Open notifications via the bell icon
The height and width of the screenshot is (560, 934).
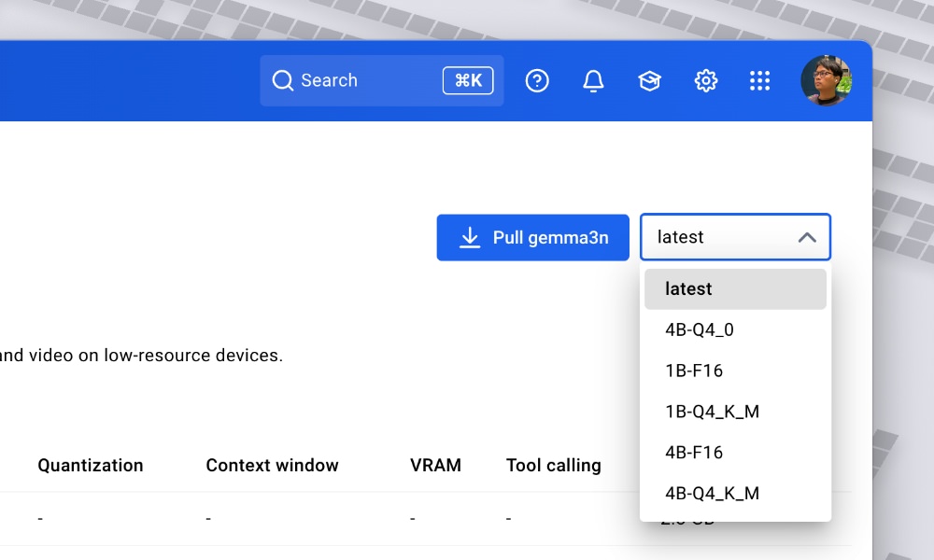coord(593,80)
